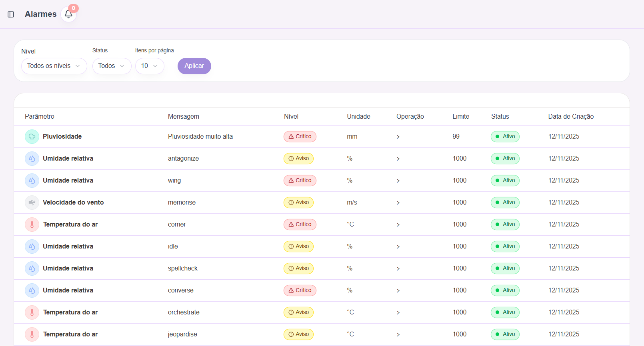Select the Pluviosidade parameter name
Screen dimensions: 644x346
(62, 137)
